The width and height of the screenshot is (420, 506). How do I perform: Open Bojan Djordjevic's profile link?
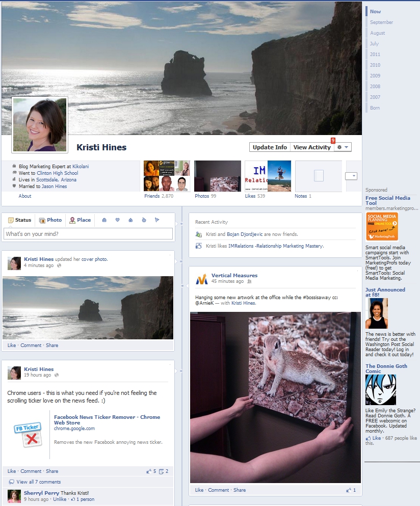coord(245,234)
